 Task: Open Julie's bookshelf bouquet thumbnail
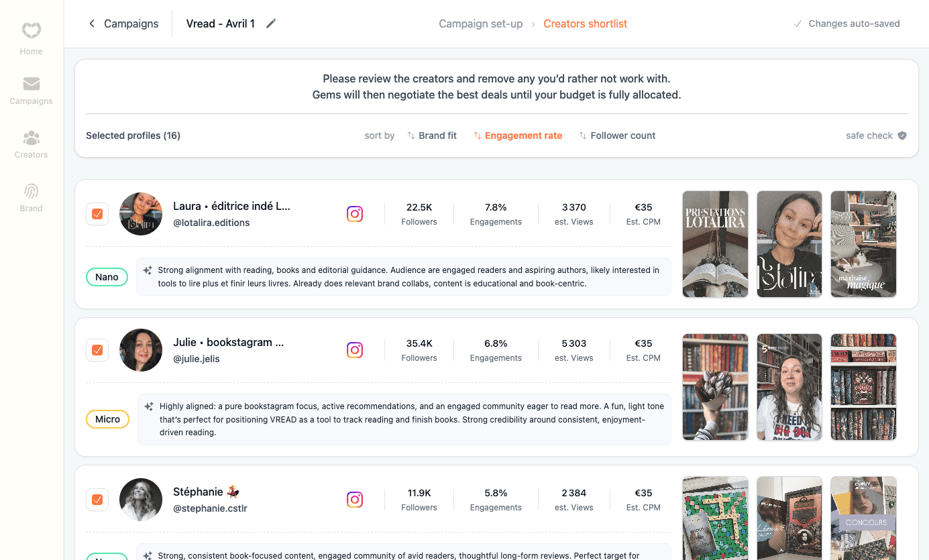715,387
